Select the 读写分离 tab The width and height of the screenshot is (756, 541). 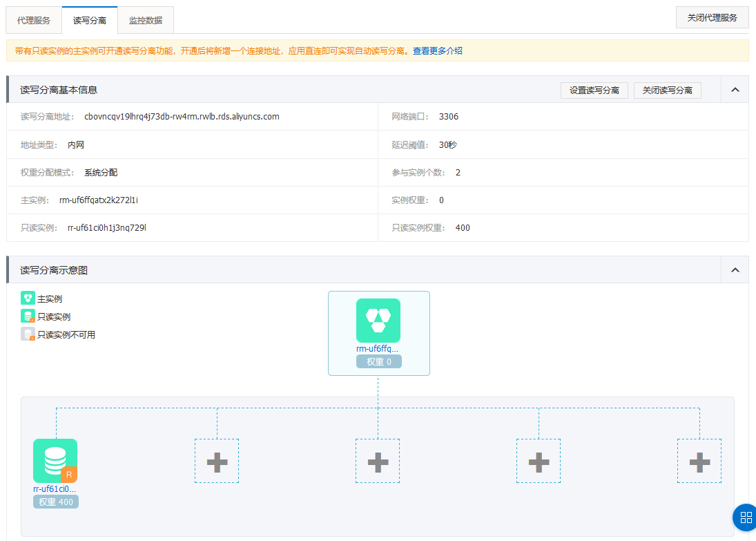tap(90, 20)
